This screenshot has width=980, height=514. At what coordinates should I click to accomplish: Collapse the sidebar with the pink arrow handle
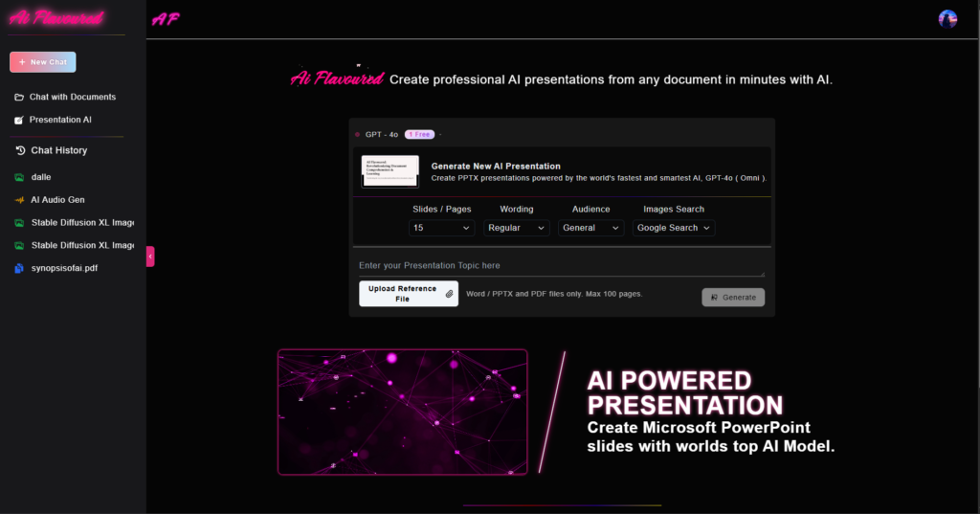tap(150, 257)
